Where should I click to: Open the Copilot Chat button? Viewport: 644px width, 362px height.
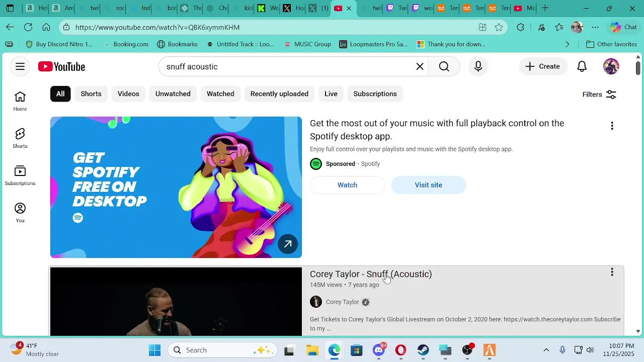tap(623, 27)
